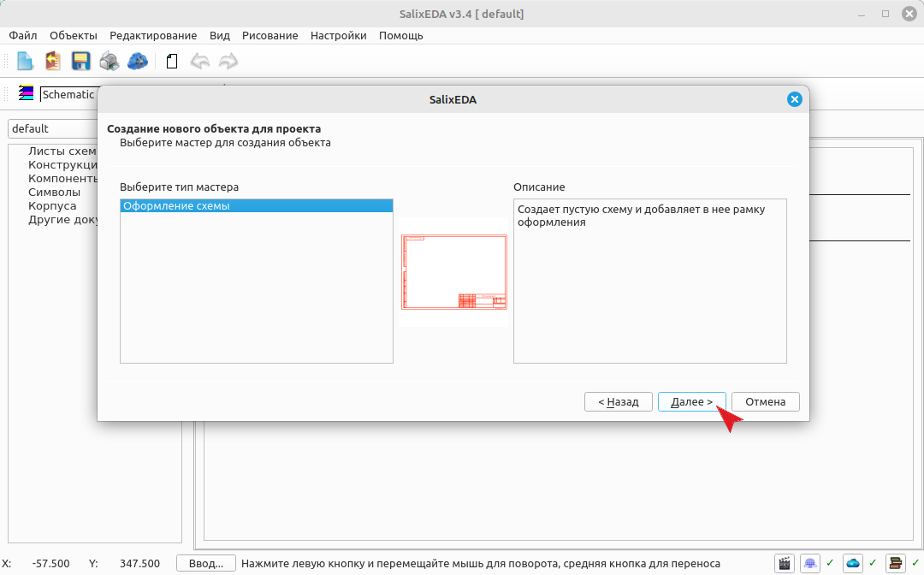Click the Назад button
924x575 pixels.
click(x=619, y=402)
